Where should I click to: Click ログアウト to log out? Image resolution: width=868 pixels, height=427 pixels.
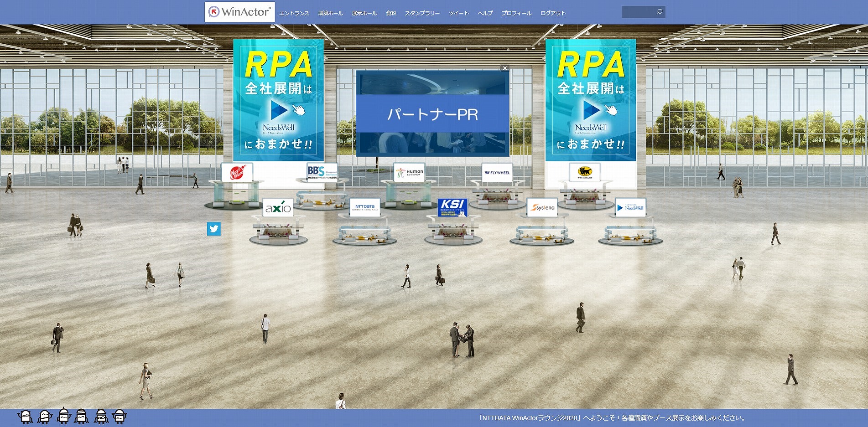coord(553,13)
